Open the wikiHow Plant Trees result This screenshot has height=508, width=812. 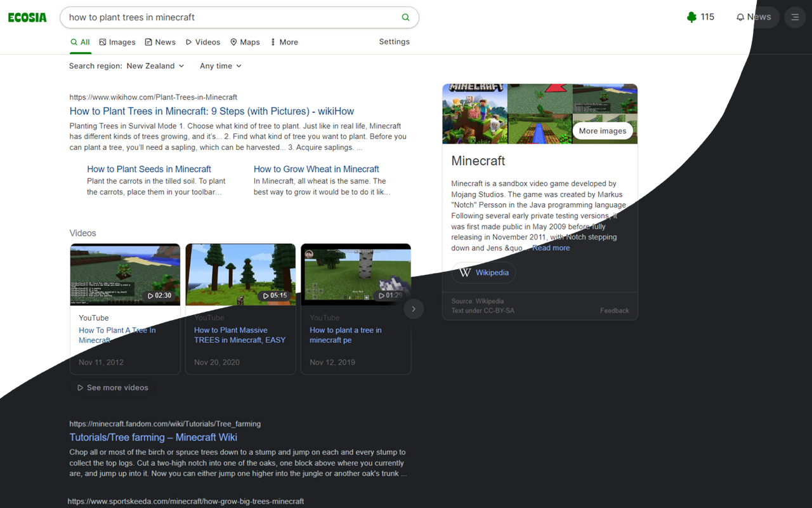[212, 111]
